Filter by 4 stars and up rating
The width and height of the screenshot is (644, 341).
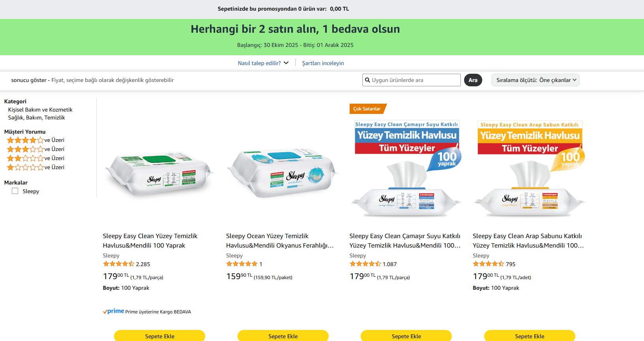point(36,140)
